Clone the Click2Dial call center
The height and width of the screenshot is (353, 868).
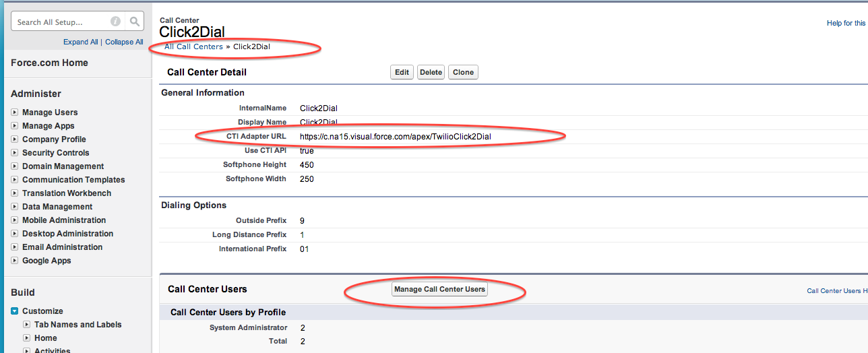463,72
